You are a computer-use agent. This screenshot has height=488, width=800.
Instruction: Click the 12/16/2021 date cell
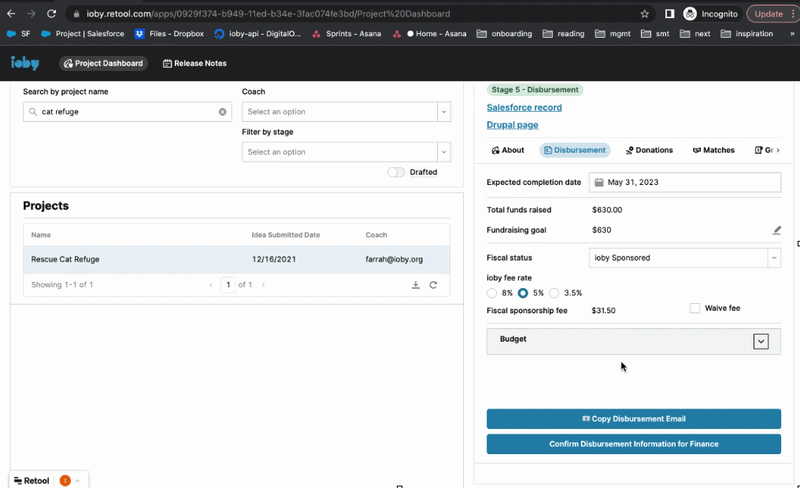274,259
